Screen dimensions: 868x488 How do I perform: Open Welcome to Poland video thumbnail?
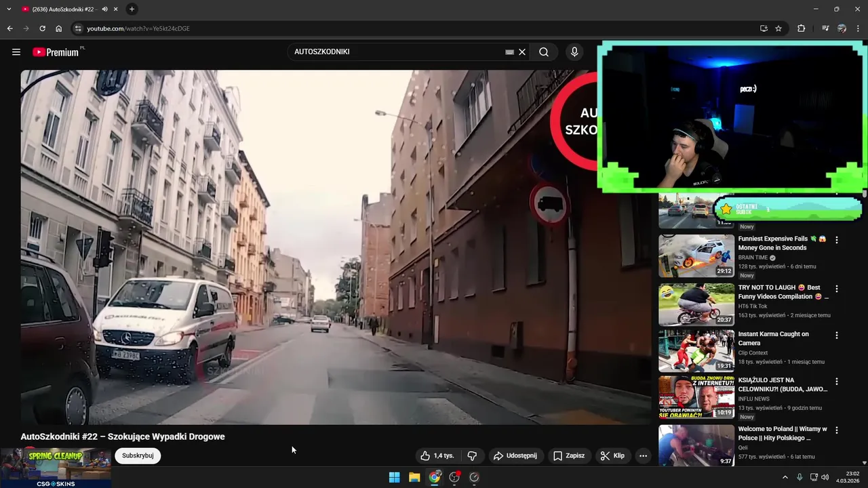[x=696, y=445]
